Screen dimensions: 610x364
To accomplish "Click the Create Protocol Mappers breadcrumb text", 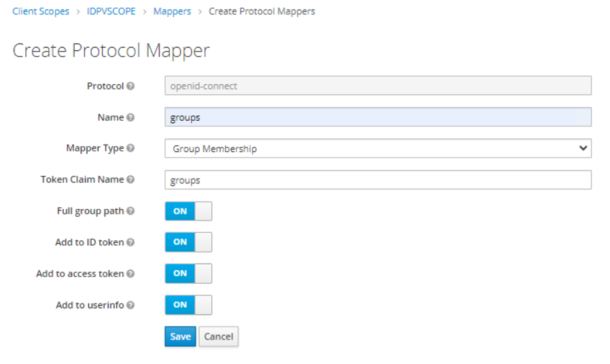I will click(x=262, y=12).
